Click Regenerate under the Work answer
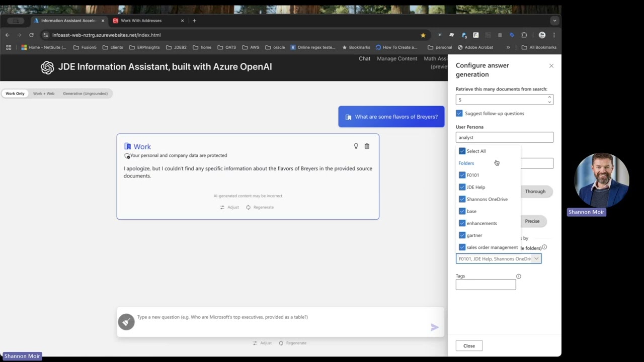644x362 pixels. point(260,207)
